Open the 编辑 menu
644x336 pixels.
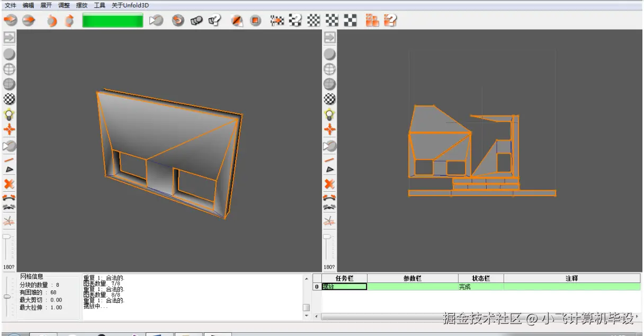tap(28, 5)
